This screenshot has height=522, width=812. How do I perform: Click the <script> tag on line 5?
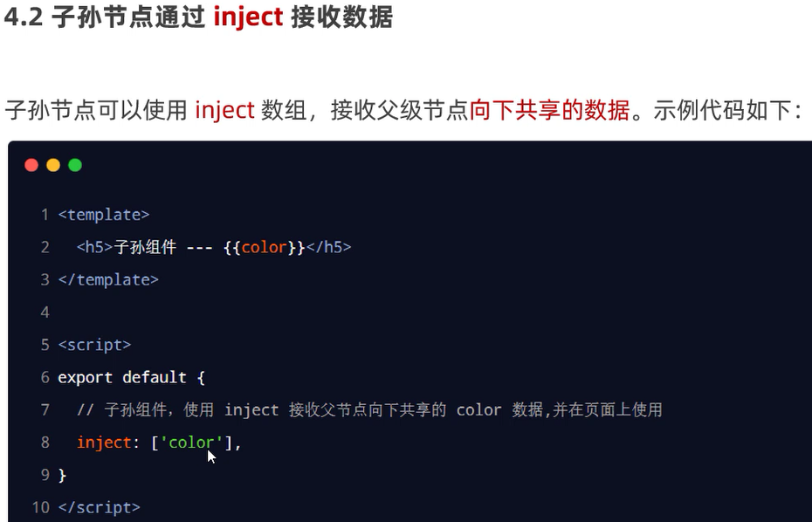(94, 345)
